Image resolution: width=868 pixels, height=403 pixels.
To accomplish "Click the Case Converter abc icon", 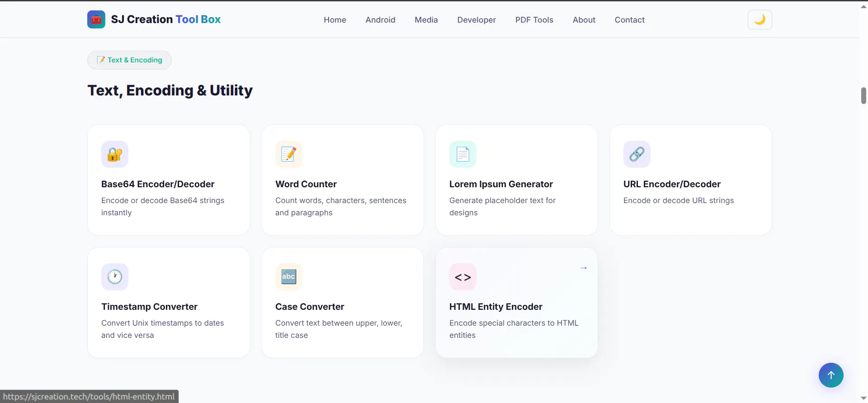I will click(x=289, y=277).
